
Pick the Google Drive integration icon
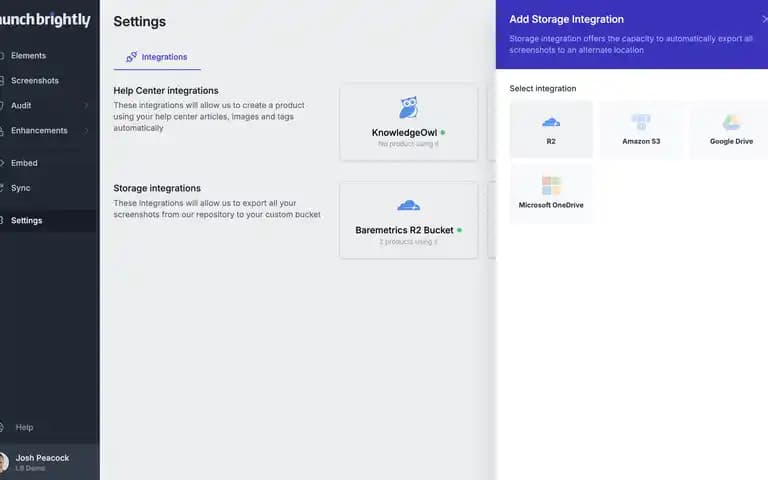tap(731, 122)
